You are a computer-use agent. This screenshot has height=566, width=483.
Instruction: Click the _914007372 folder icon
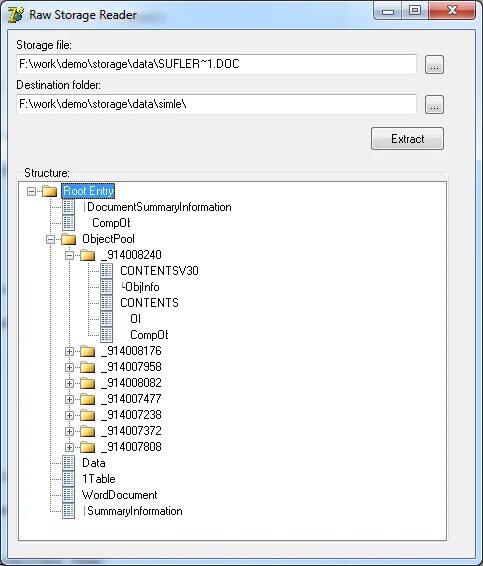point(87,431)
